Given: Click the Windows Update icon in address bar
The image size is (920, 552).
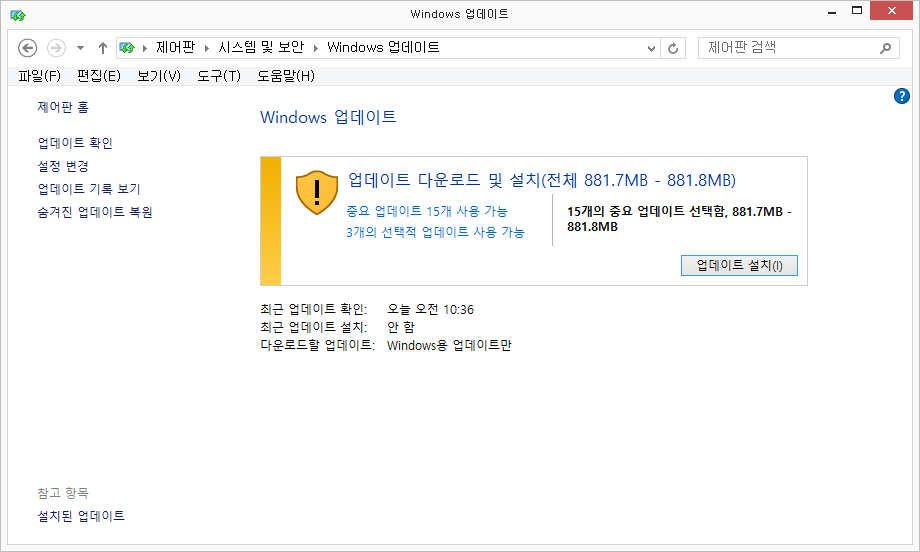Looking at the screenshot, I should click(x=127, y=48).
